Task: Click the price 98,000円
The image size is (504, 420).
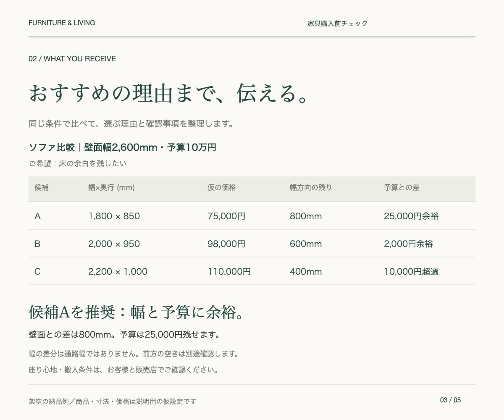Action: pyautogui.click(x=226, y=244)
